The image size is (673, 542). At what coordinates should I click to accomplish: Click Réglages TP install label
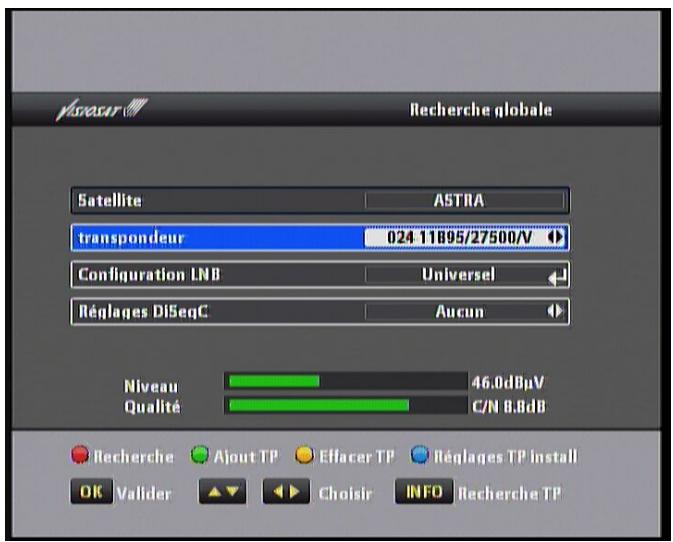[x=505, y=457]
